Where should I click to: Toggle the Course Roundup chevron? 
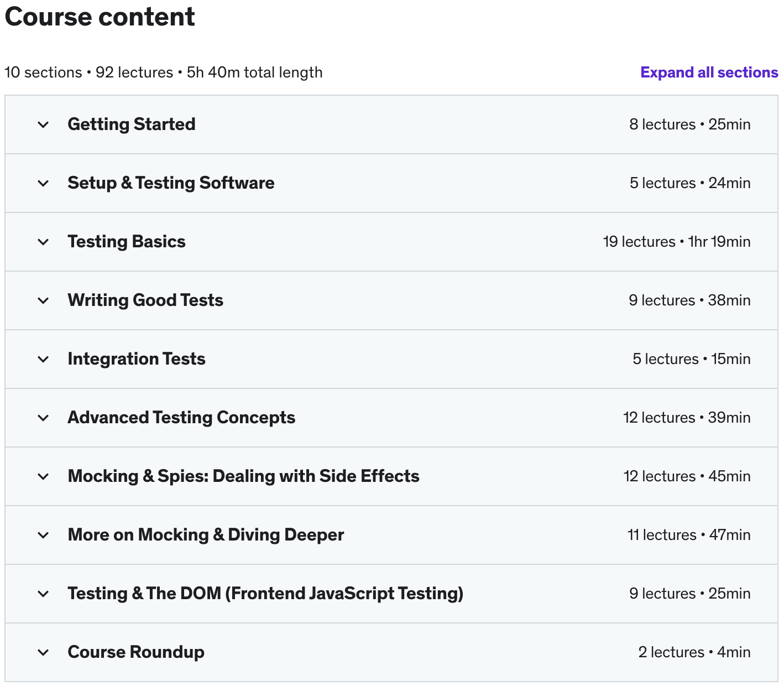pyautogui.click(x=43, y=652)
